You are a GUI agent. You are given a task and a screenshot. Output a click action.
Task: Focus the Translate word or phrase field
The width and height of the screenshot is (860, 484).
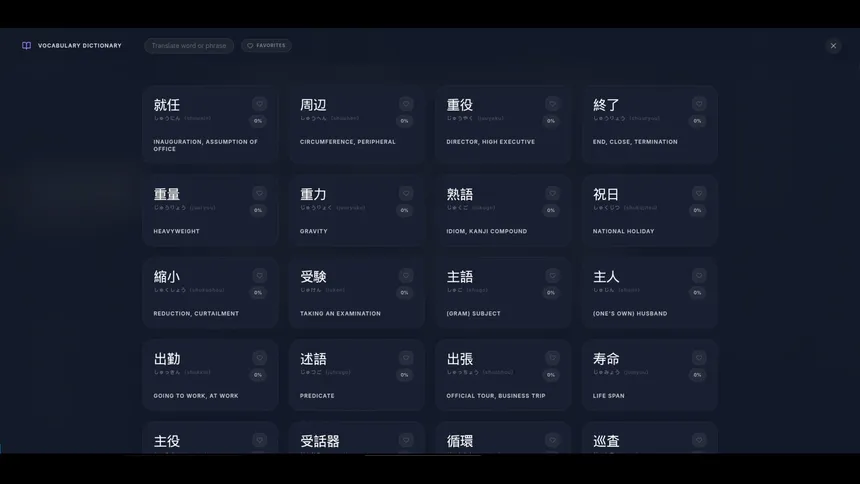[x=189, y=46]
